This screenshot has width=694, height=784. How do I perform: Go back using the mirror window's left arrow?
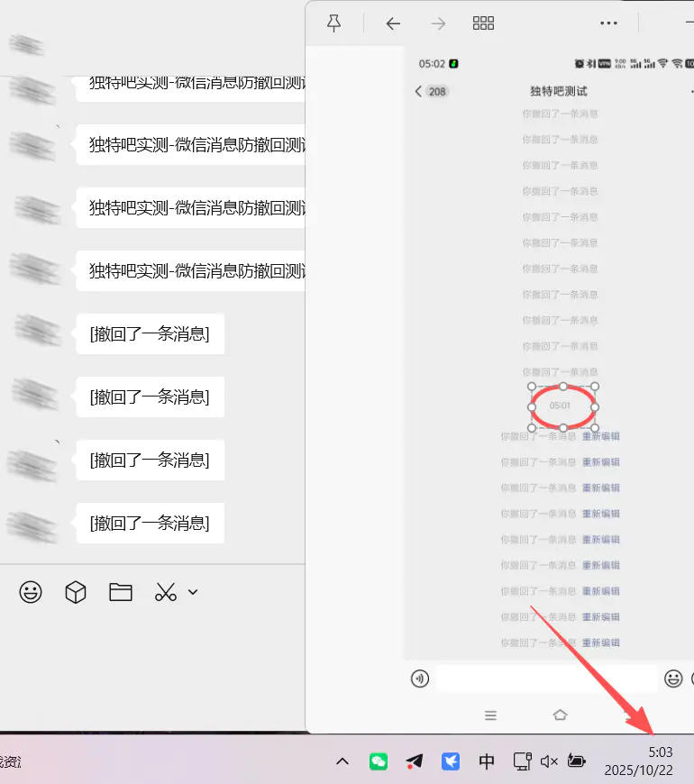click(x=394, y=23)
